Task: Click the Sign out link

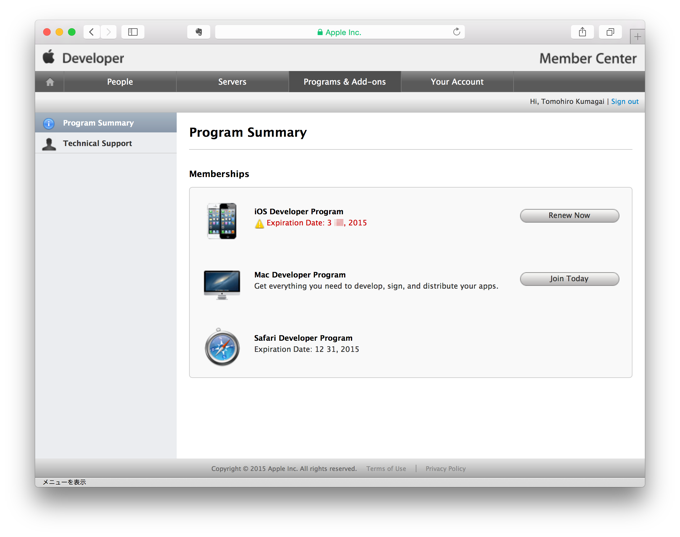Action: pos(624,102)
